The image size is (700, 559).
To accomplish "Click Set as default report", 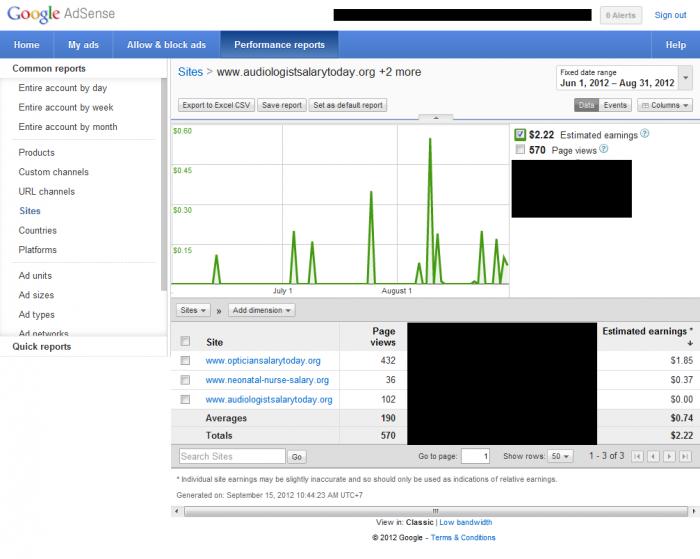I will tap(348, 105).
